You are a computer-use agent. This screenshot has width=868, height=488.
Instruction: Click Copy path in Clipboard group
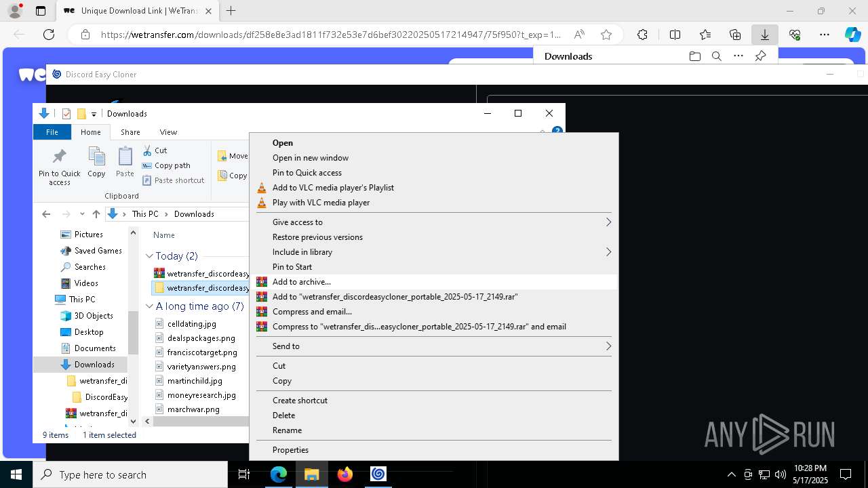tap(166, 165)
